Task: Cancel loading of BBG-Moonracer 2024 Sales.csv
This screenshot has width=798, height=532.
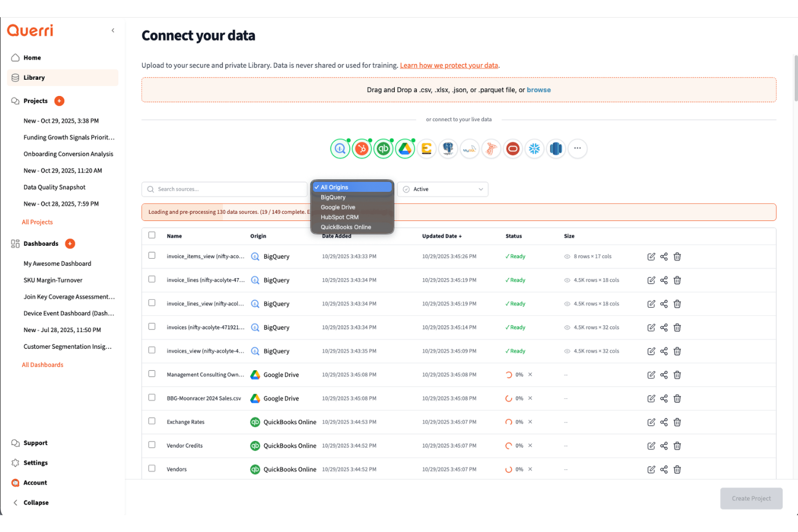Action: pyautogui.click(x=530, y=398)
